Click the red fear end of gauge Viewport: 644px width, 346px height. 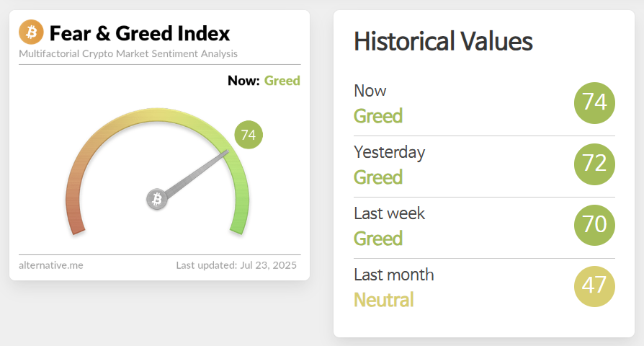coord(75,216)
